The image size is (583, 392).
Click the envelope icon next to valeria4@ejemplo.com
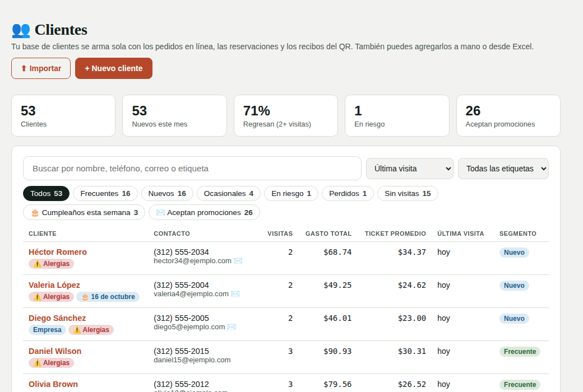coord(235,294)
